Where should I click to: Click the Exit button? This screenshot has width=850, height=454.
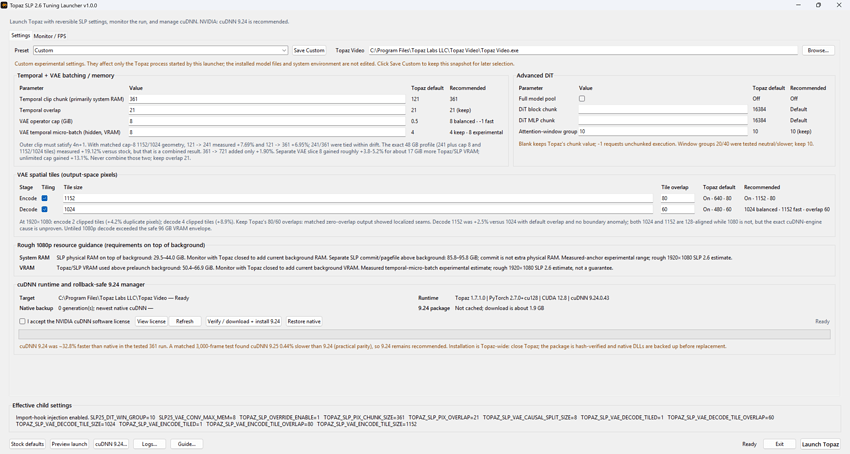pyautogui.click(x=780, y=444)
